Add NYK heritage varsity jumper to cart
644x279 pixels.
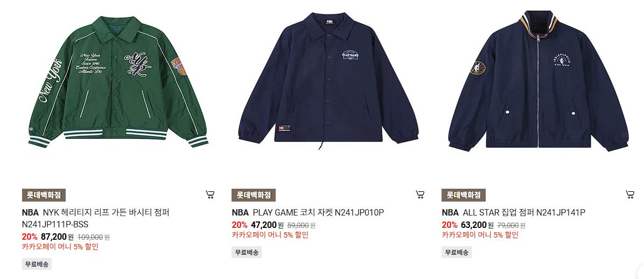tap(210, 195)
